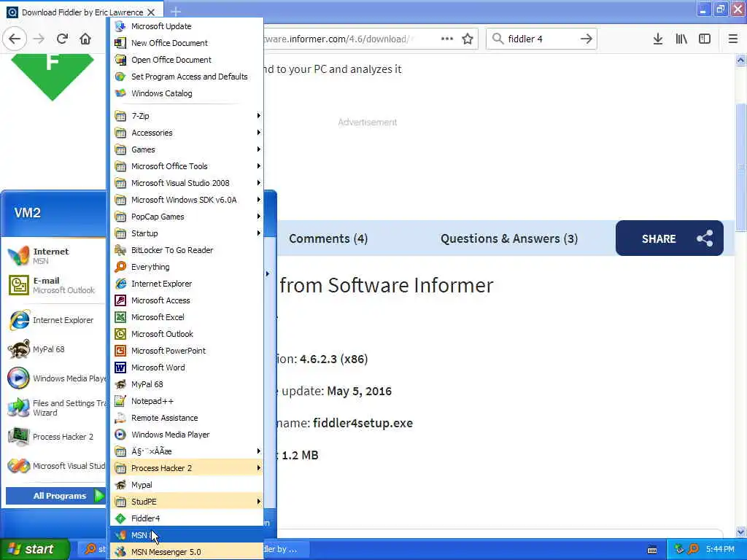
Task: Expand the 7-Zip program folder
Action: tap(187, 116)
